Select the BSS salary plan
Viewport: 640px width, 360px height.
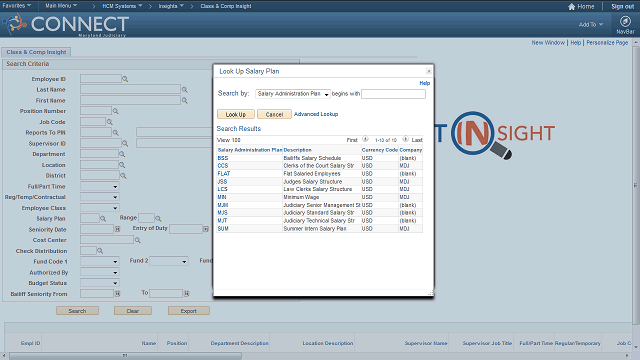(223, 158)
